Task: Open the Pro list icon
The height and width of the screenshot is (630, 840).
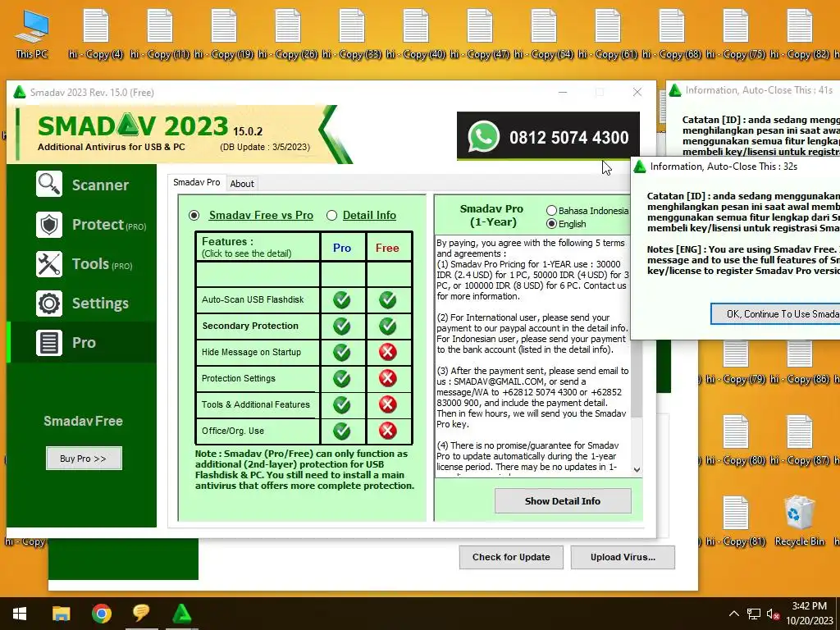Action: coord(49,343)
